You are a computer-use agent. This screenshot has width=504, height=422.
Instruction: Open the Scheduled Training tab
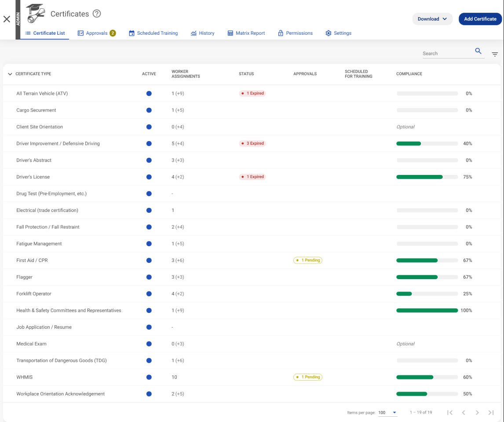(x=153, y=33)
